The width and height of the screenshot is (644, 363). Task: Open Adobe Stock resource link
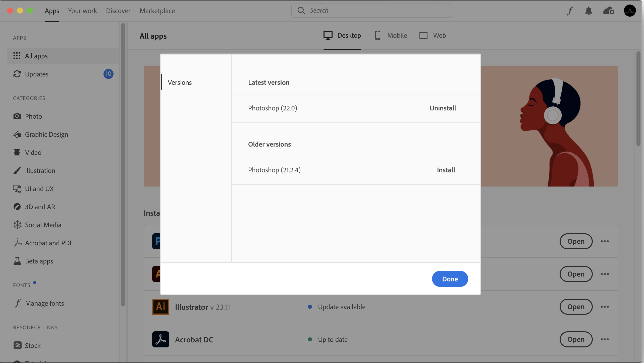(33, 345)
